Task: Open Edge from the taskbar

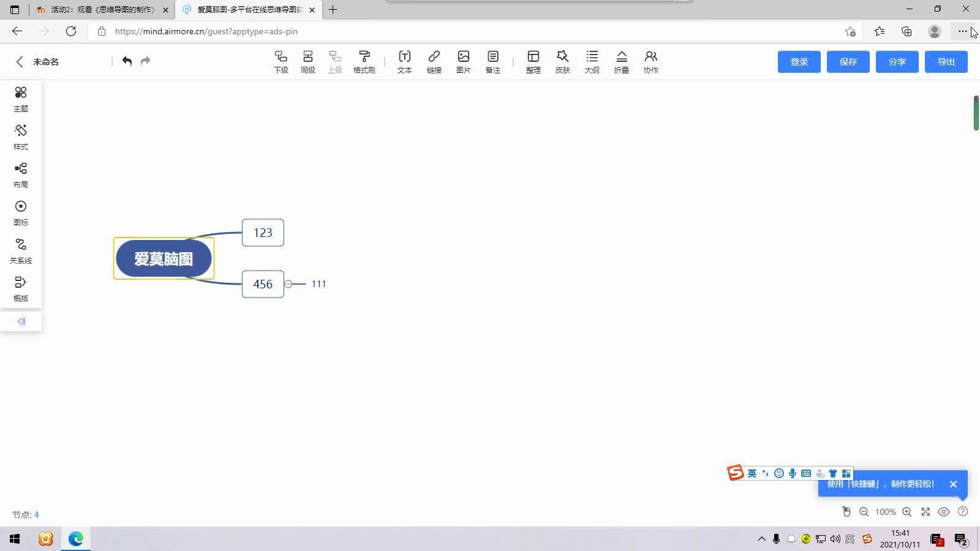Action: click(x=76, y=539)
